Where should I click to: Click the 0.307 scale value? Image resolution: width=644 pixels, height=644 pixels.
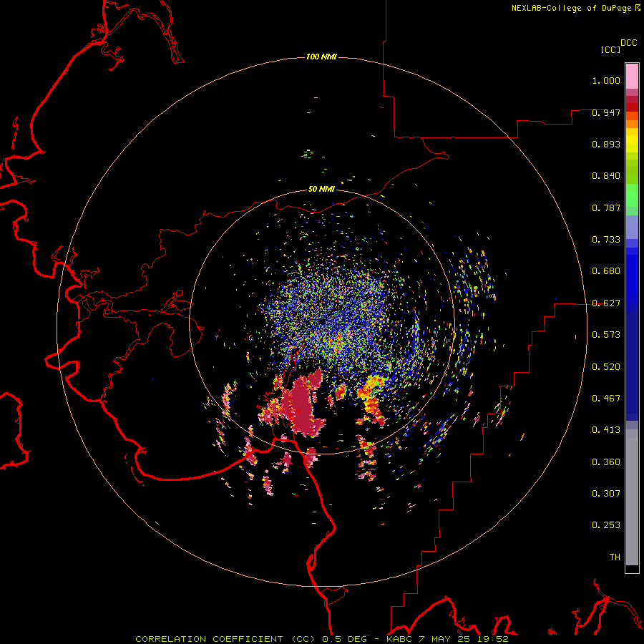coord(606,493)
